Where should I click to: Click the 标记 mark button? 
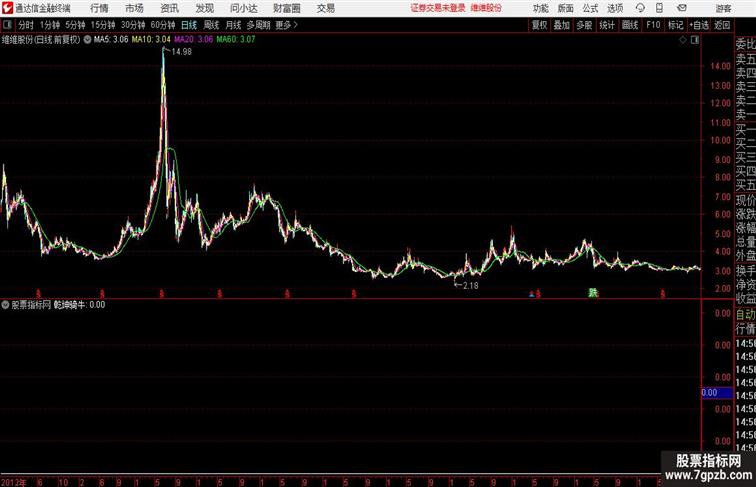(675, 25)
